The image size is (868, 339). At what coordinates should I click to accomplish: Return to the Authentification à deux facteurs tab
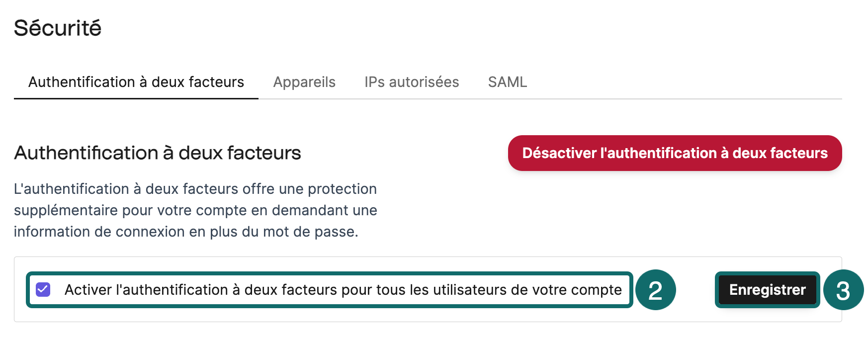[x=137, y=82]
